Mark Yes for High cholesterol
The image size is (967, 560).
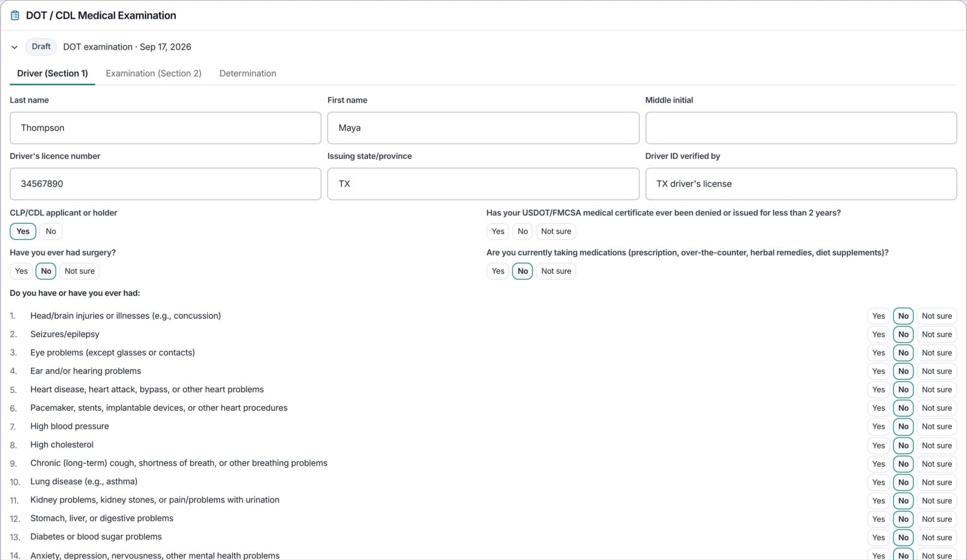(x=879, y=445)
